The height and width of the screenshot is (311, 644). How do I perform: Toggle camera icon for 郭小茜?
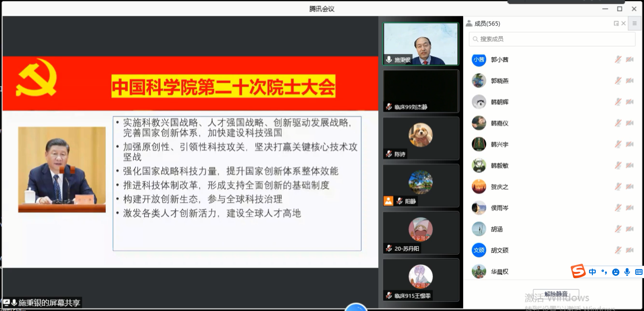[630, 60]
